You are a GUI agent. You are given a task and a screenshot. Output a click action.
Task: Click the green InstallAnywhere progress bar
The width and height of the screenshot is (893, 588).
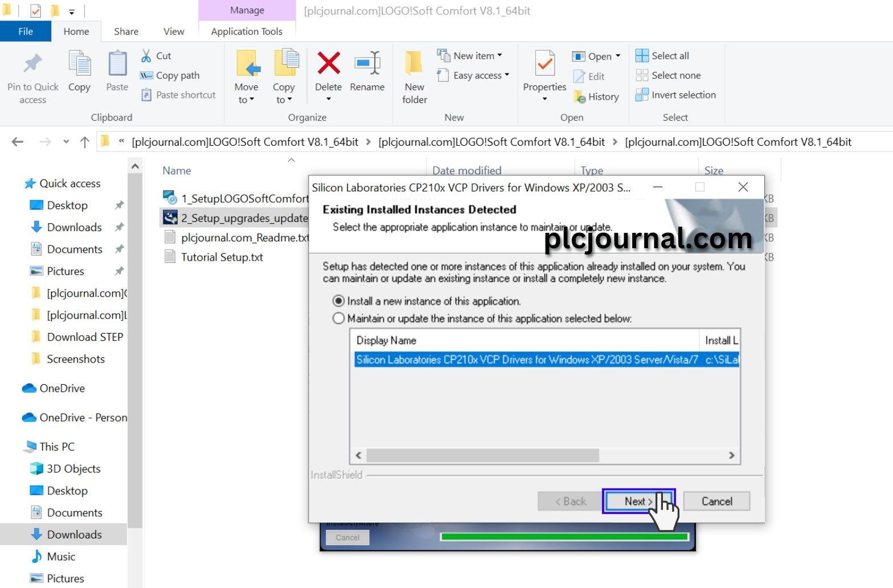click(564, 536)
